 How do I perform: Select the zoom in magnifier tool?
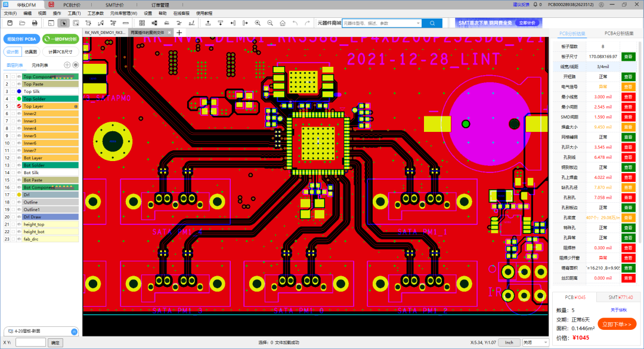pos(258,23)
